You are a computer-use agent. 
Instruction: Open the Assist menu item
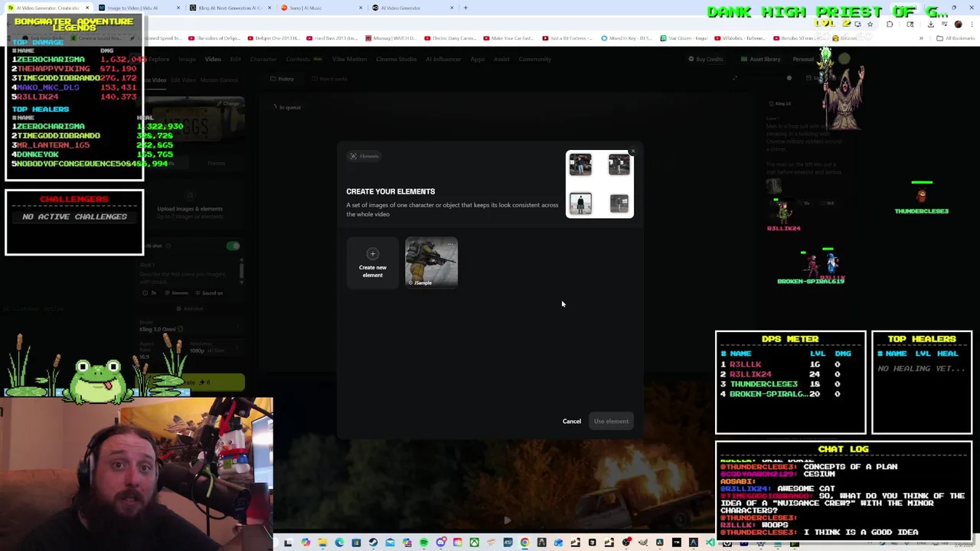click(x=501, y=59)
